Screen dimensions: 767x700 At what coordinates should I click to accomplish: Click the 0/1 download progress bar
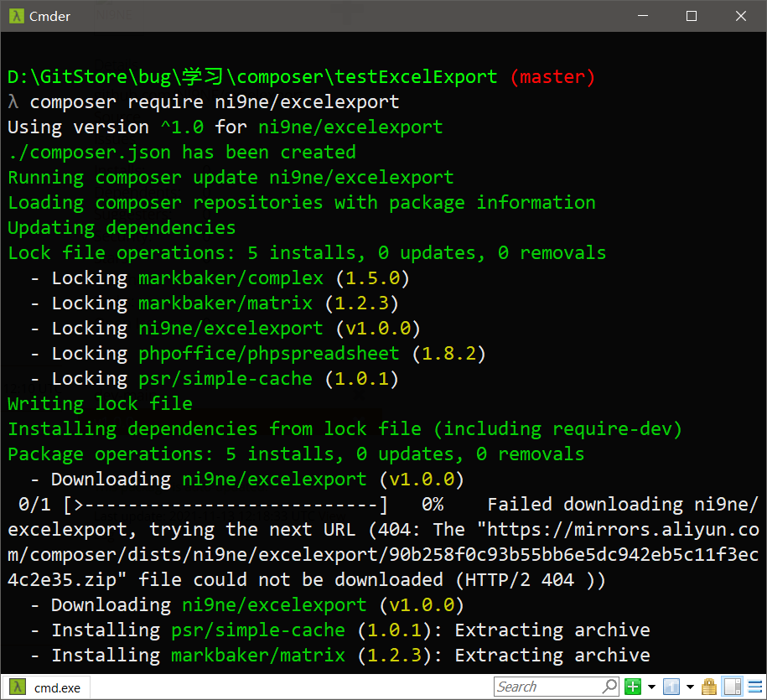pyautogui.click(x=225, y=505)
